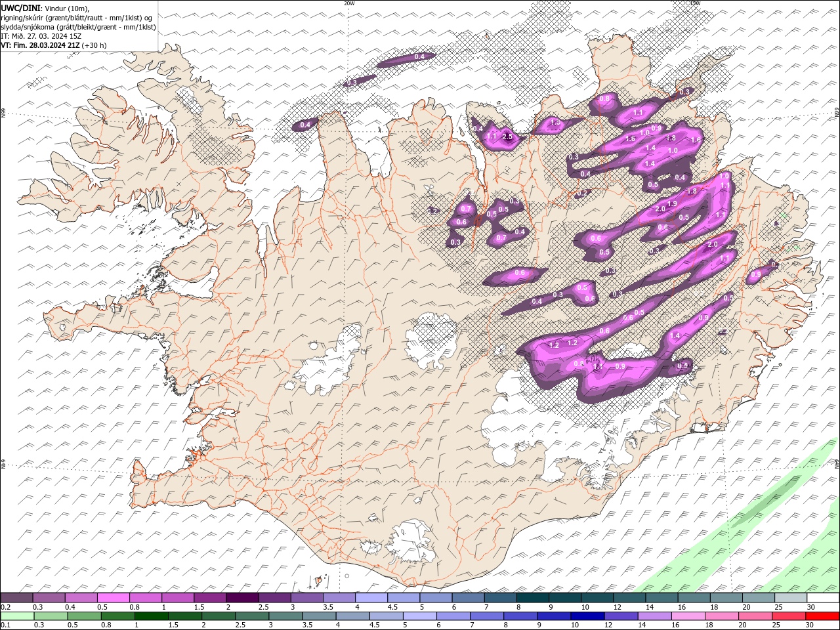Click the '20' label in the lower legend row
This screenshot has width=840, height=630.
(x=742, y=625)
